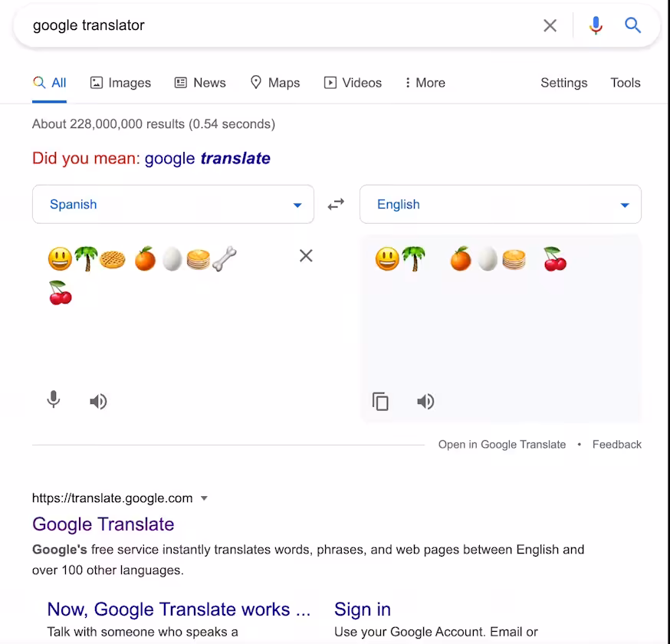Dictate source text with microphone
Viewport: 670px width, 644px height.
(54, 400)
